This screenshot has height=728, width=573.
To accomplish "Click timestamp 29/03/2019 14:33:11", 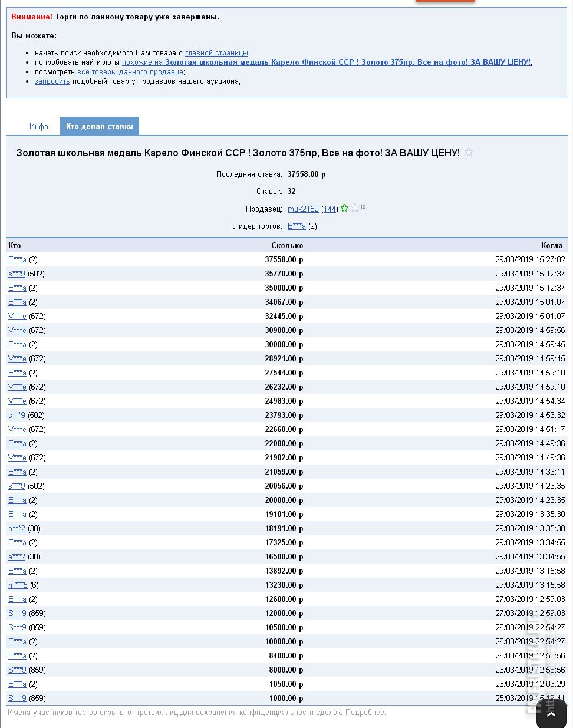I will (x=530, y=472).
